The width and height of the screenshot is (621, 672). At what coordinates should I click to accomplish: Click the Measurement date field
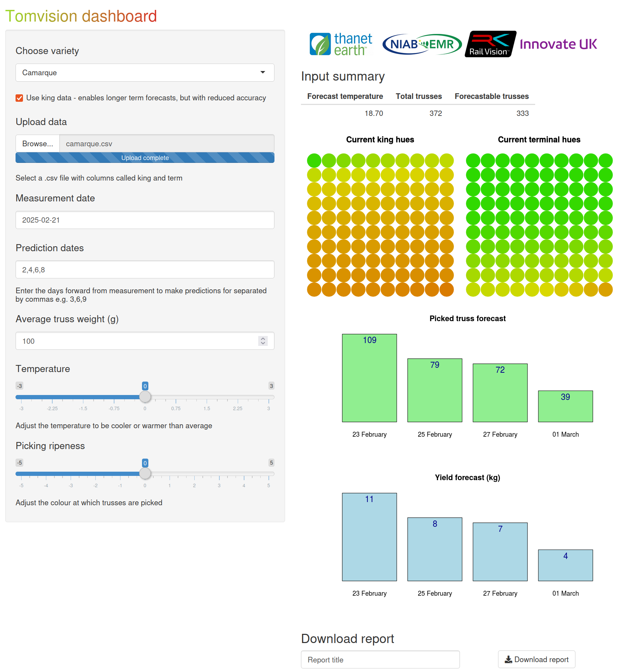tap(145, 220)
